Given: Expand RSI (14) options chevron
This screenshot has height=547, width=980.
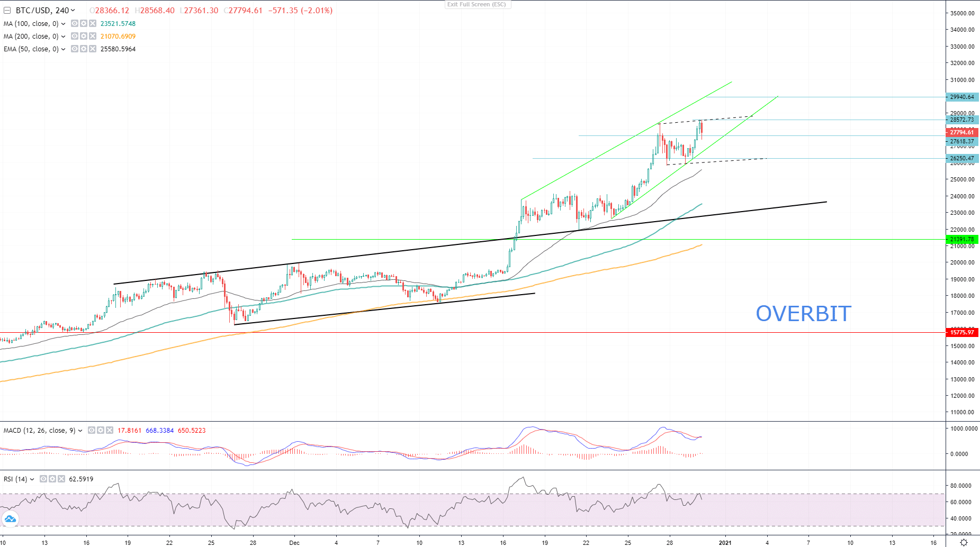Looking at the screenshot, I should pyautogui.click(x=32, y=479).
